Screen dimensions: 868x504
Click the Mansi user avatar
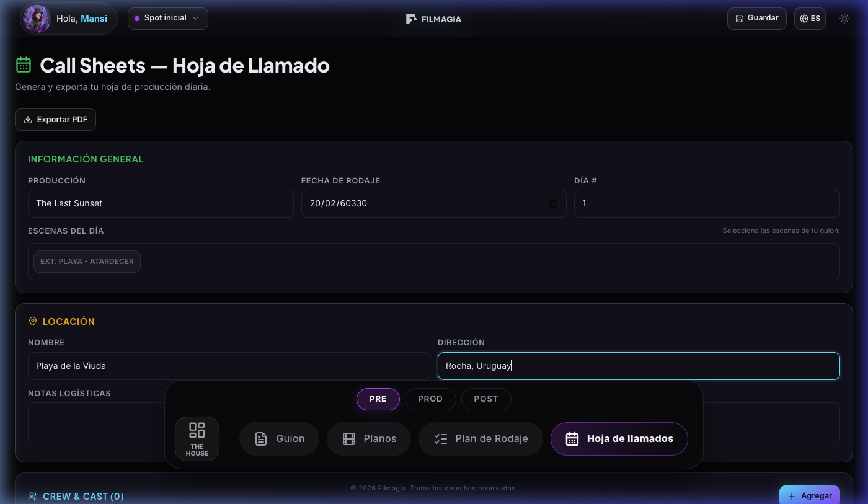pos(36,19)
